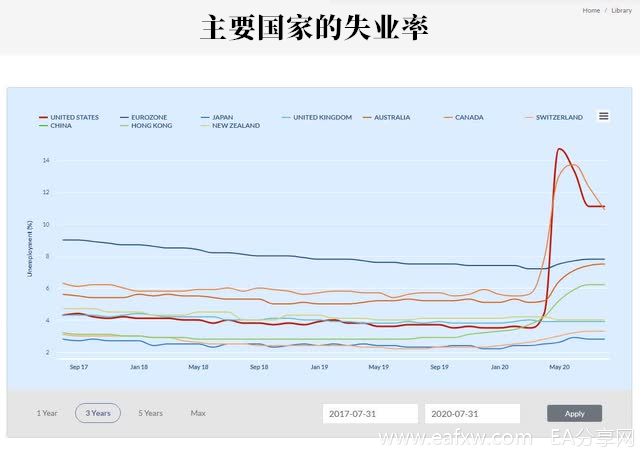Click the start date field 2017-07-31
Screen dimensions: 640x452
pyautogui.click(x=370, y=414)
